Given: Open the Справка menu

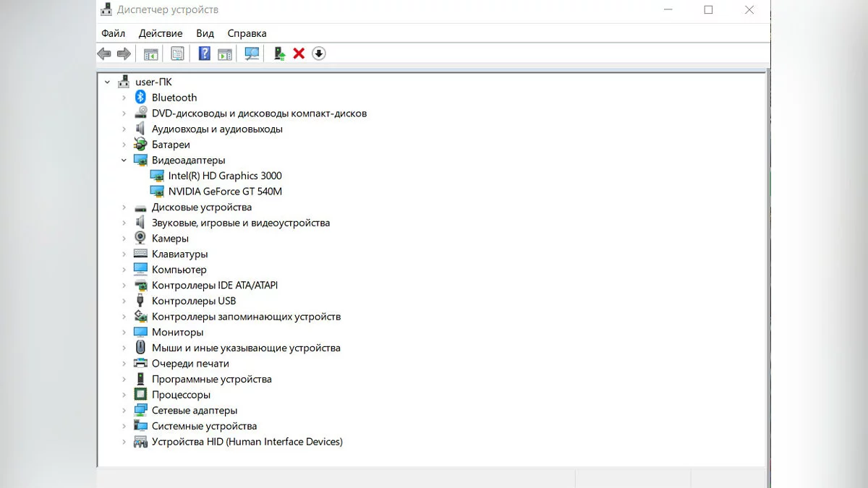Looking at the screenshot, I should (247, 33).
